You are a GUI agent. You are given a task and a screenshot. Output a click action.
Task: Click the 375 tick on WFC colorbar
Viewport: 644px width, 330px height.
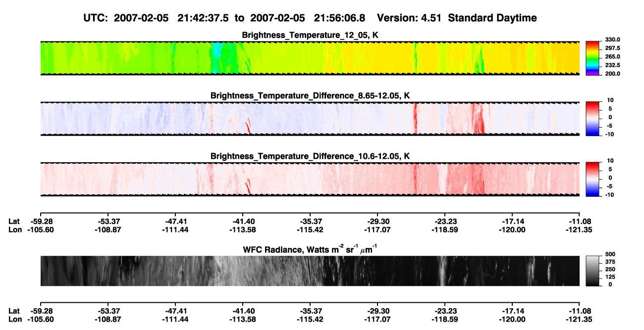click(x=610, y=262)
